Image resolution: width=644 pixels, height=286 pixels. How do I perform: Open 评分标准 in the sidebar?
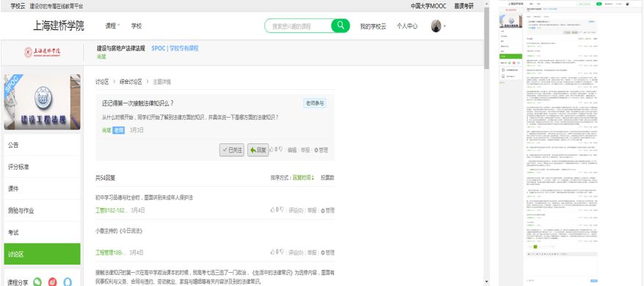click(x=42, y=167)
